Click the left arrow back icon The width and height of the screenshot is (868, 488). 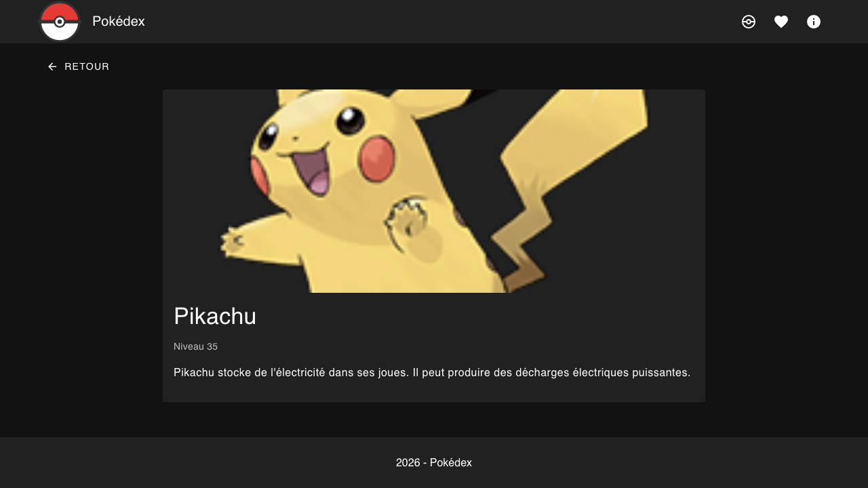(52, 66)
